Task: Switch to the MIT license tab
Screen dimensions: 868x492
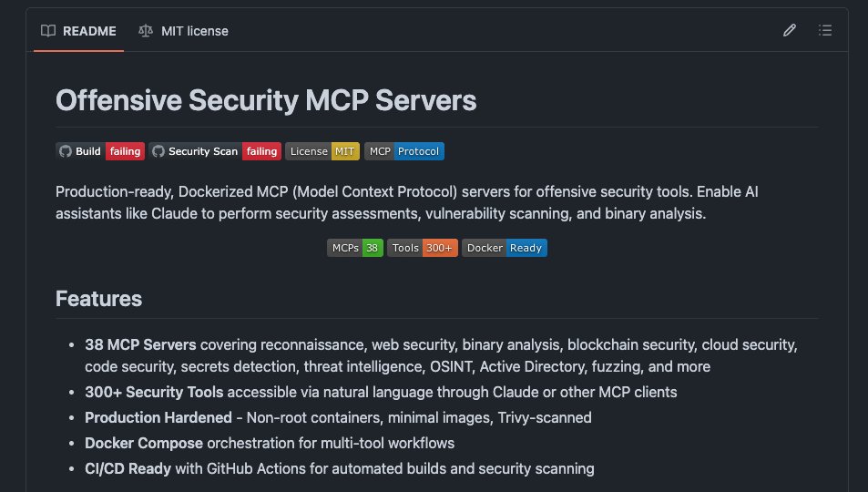Action: (183, 31)
